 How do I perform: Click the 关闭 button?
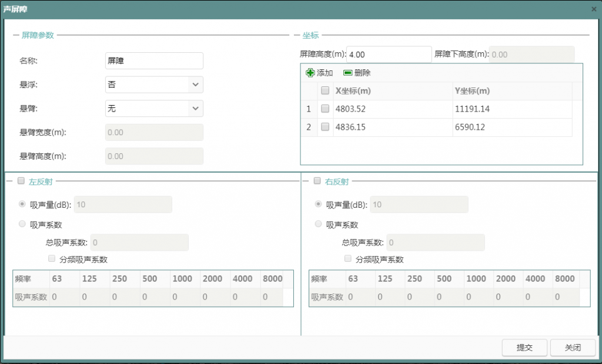tap(573, 348)
